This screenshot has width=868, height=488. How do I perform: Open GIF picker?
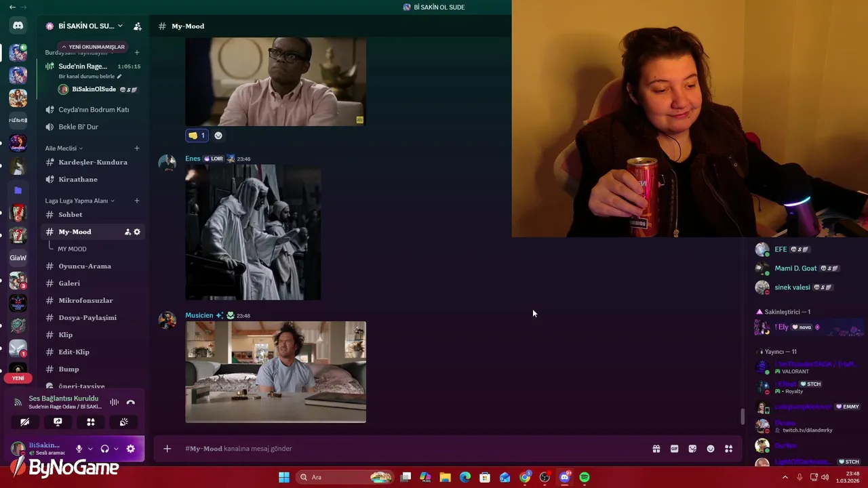674,449
